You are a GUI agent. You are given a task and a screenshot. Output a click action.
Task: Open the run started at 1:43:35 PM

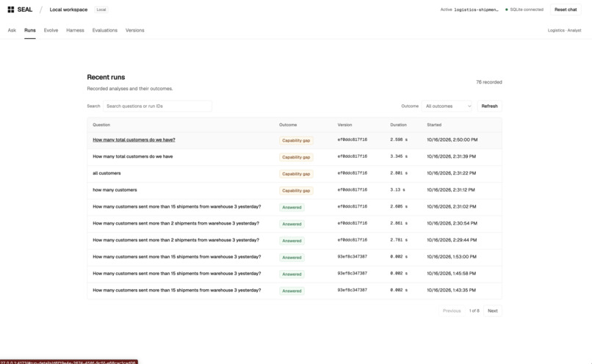177,290
